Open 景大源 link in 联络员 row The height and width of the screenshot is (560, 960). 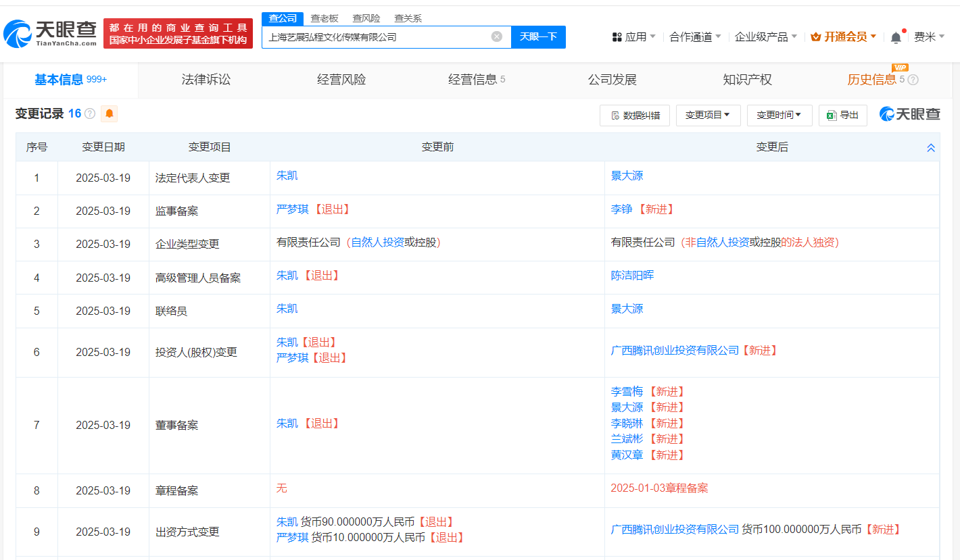tap(627, 308)
